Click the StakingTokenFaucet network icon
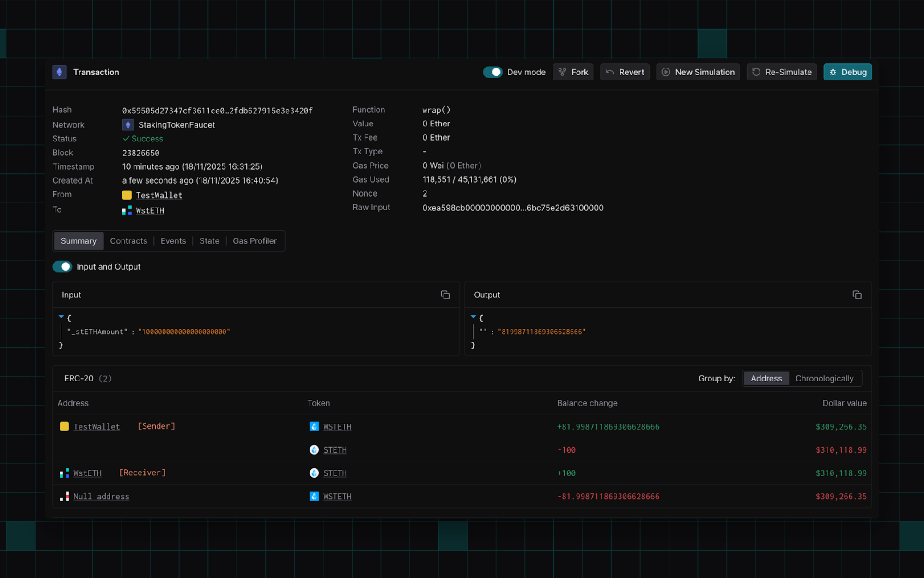Image resolution: width=924 pixels, height=578 pixels. [128, 125]
